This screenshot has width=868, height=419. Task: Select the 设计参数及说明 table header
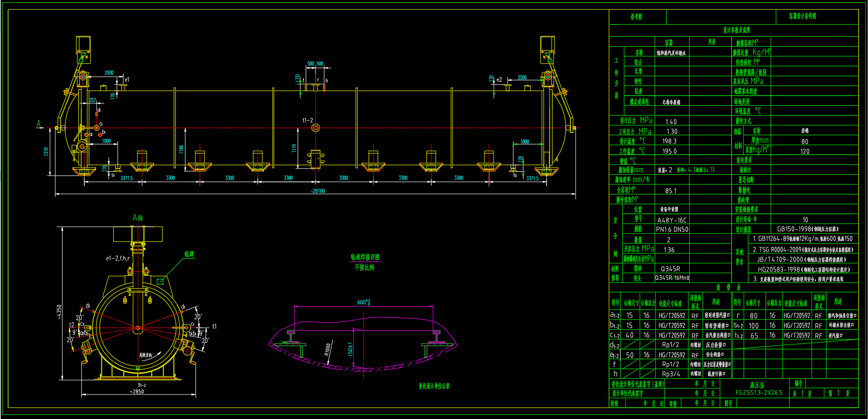(x=737, y=30)
